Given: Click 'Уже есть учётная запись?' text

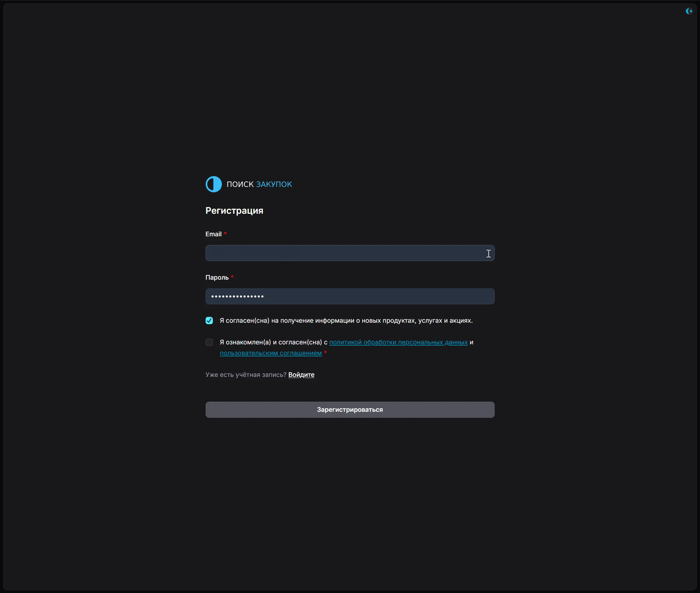Looking at the screenshot, I should pyautogui.click(x=246, y=374).
